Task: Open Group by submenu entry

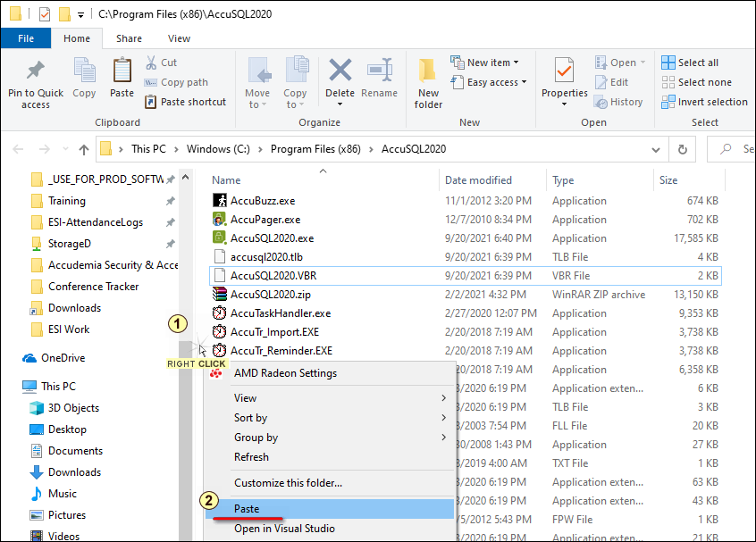Action: tap(330, 438)
